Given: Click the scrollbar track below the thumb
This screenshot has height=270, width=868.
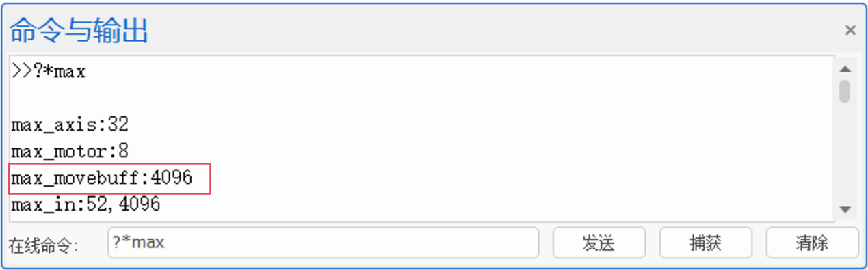Looking at the screenshot, I should 845,152.
